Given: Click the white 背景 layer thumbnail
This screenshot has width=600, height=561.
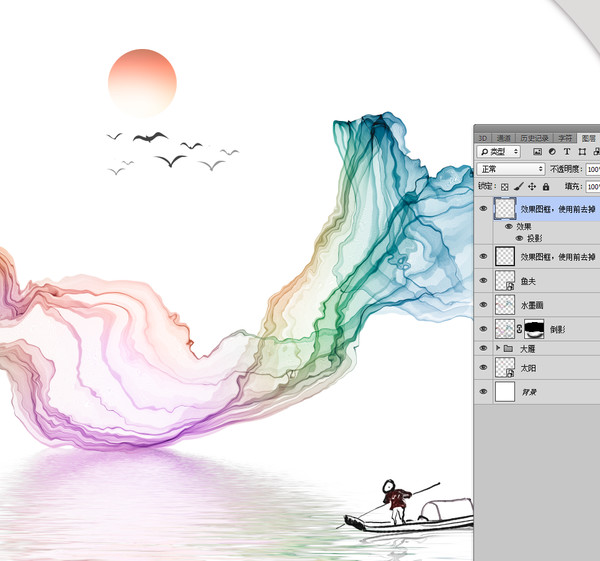Looking at the screenshot, I should point(505,391).
